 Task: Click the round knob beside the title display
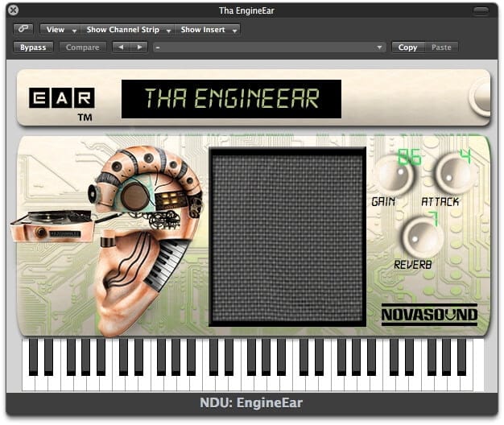pyautogui.click(x=480, y=97)
